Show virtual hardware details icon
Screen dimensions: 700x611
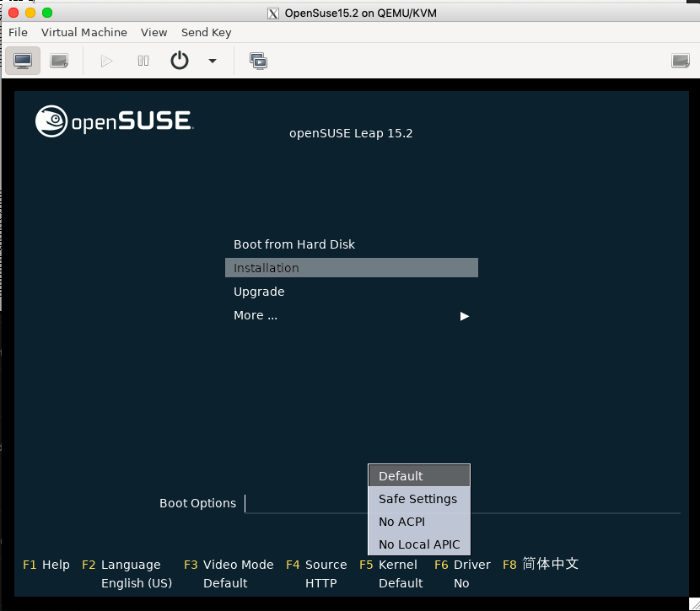pos(59,61)
